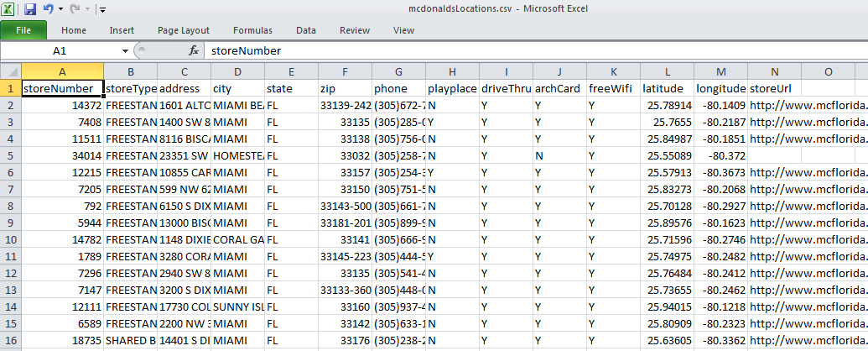868x351 pixels.
Task: Select column A header
Action: coord(62,71)
